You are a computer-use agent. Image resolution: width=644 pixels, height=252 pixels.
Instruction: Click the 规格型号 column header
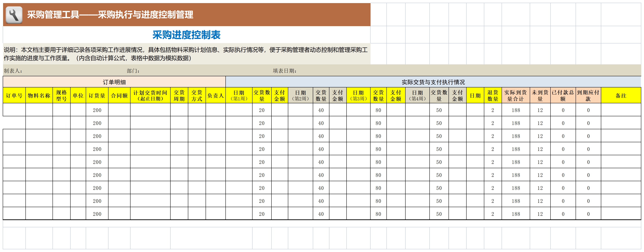[62, 95]
